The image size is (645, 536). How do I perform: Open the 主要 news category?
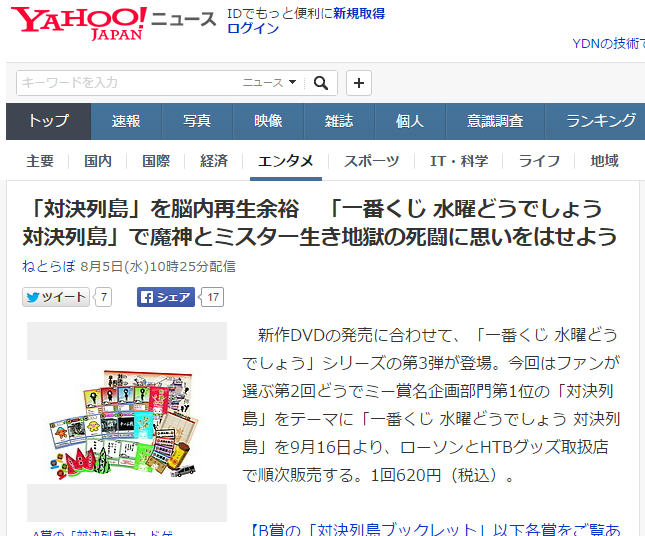click(x=40, y=161)
